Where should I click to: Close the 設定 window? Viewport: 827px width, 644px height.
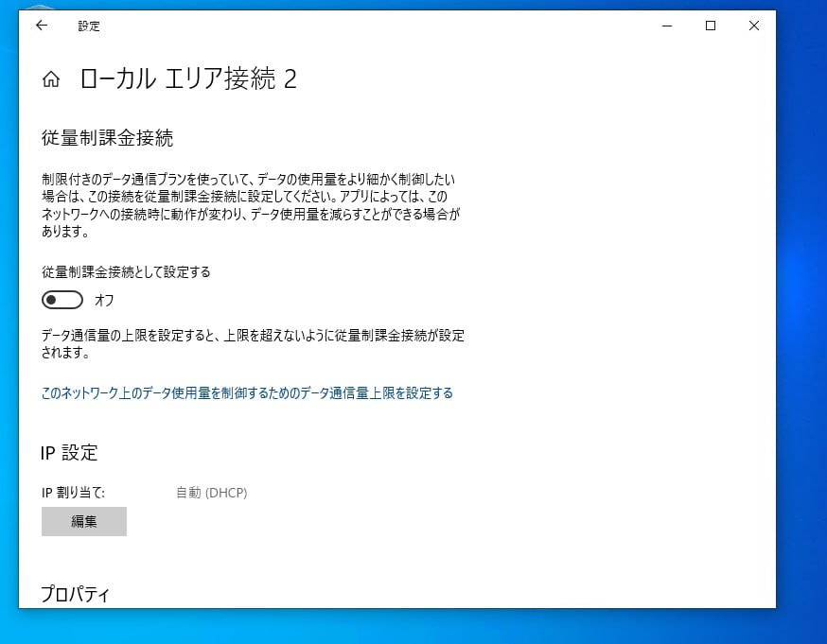(x=753, y=26)
